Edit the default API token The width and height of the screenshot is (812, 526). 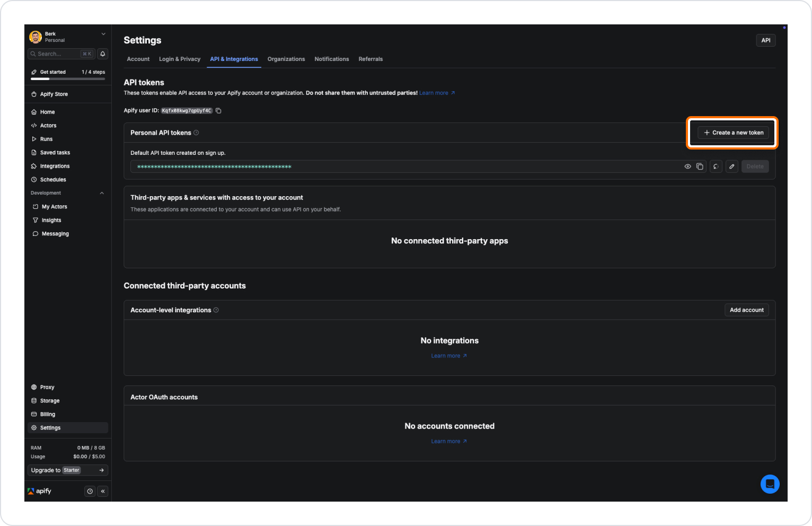pos(732,166)
